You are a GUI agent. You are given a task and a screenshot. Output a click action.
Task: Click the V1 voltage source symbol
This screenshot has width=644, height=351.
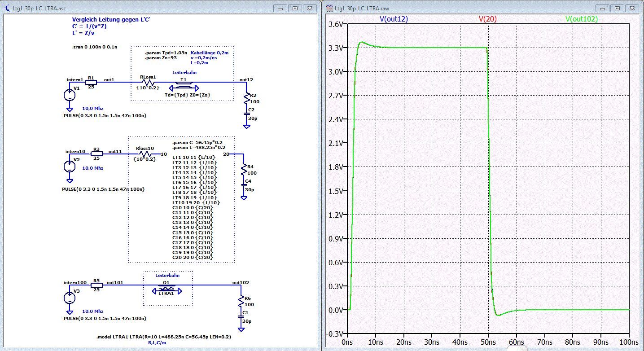click(x=70, y=95)
